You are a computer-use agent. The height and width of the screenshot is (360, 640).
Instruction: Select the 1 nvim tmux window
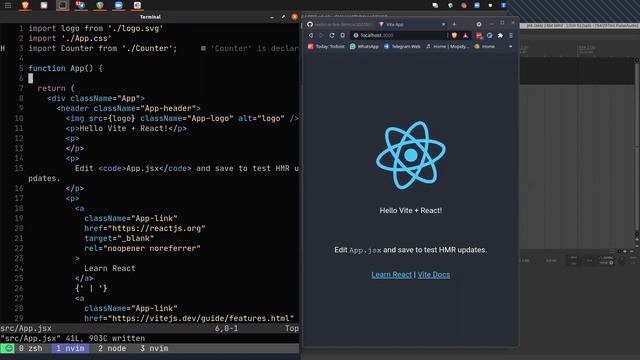[70, 349]
